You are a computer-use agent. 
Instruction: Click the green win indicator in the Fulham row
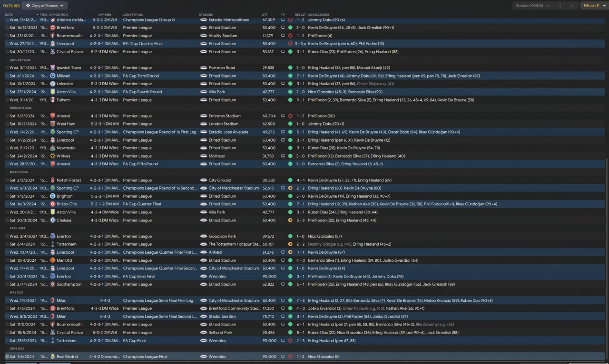click(x=290, y=100)
